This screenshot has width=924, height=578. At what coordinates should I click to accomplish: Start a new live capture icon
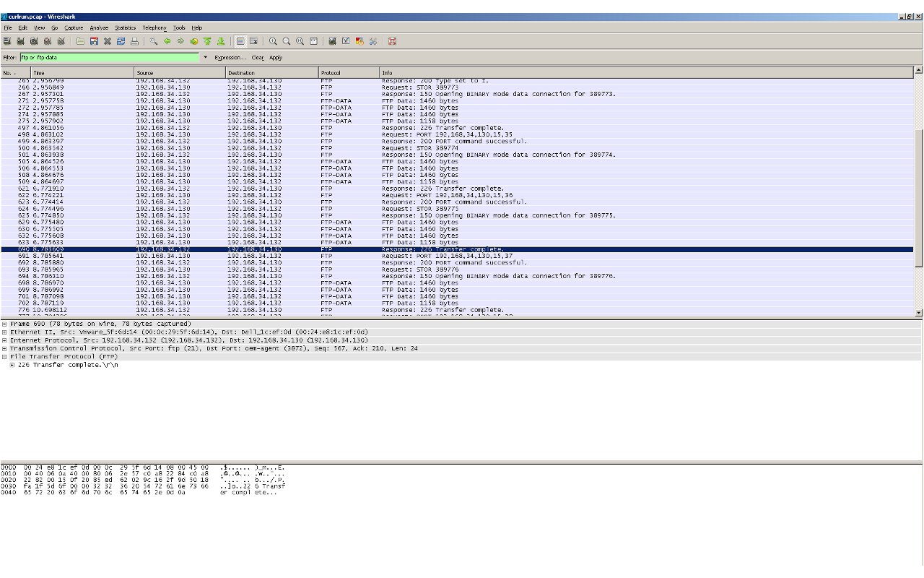(x=34, y=41)
